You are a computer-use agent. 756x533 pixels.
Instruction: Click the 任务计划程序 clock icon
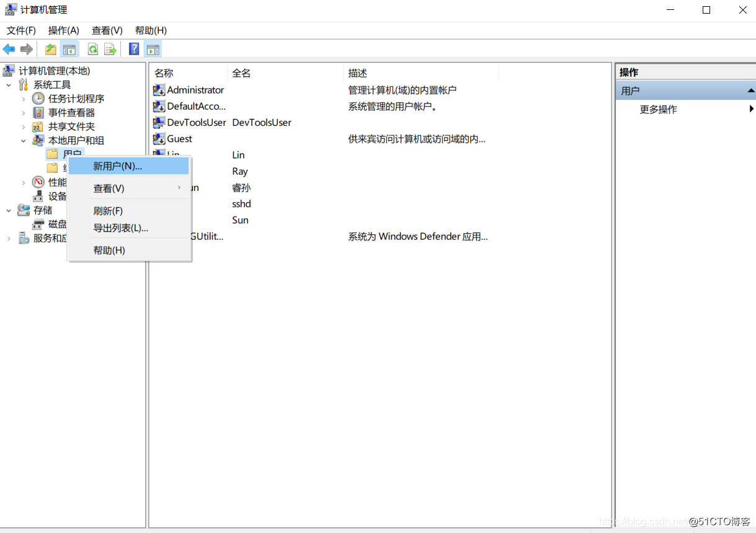pyautogui.click(x=38, y=99)
